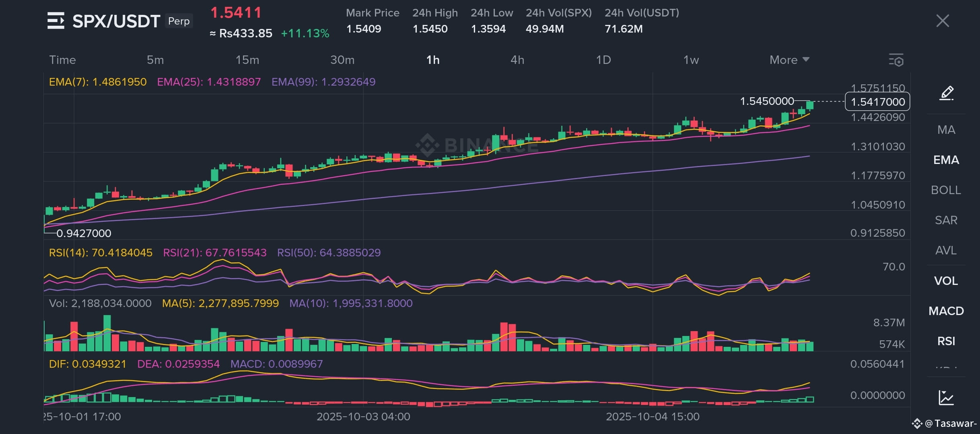Toggle the EMA indicator
Viewport: 980px width, 434px height.
(946, 160)
